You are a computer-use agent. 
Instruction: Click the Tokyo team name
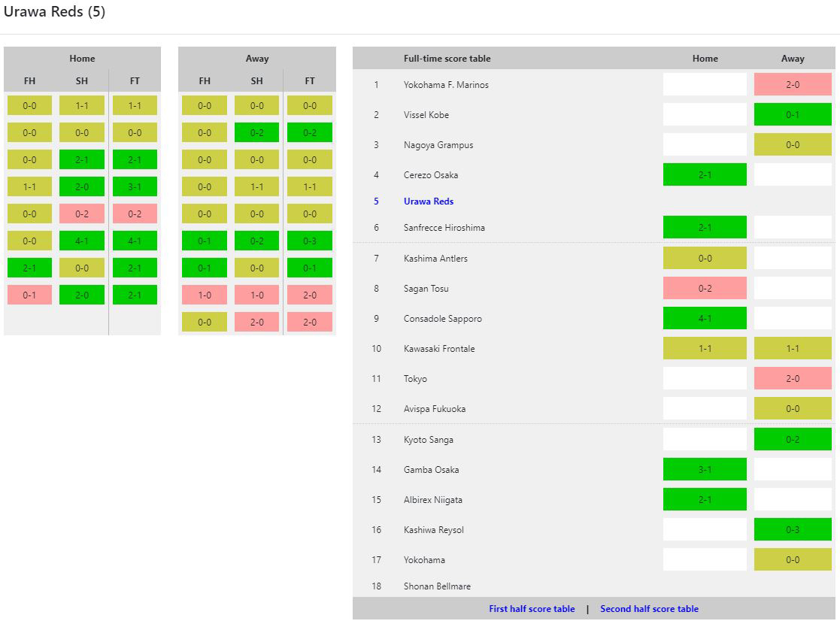tap(415, 379)
